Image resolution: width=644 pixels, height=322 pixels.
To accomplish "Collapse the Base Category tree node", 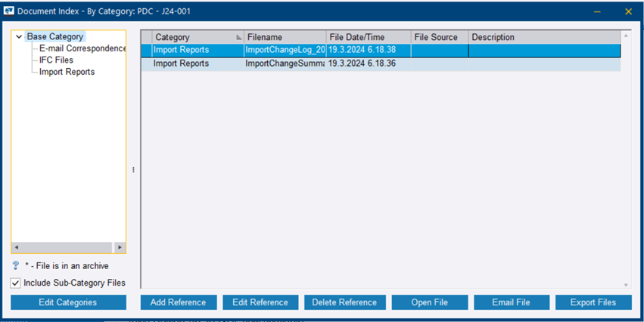I will (19, 36).
